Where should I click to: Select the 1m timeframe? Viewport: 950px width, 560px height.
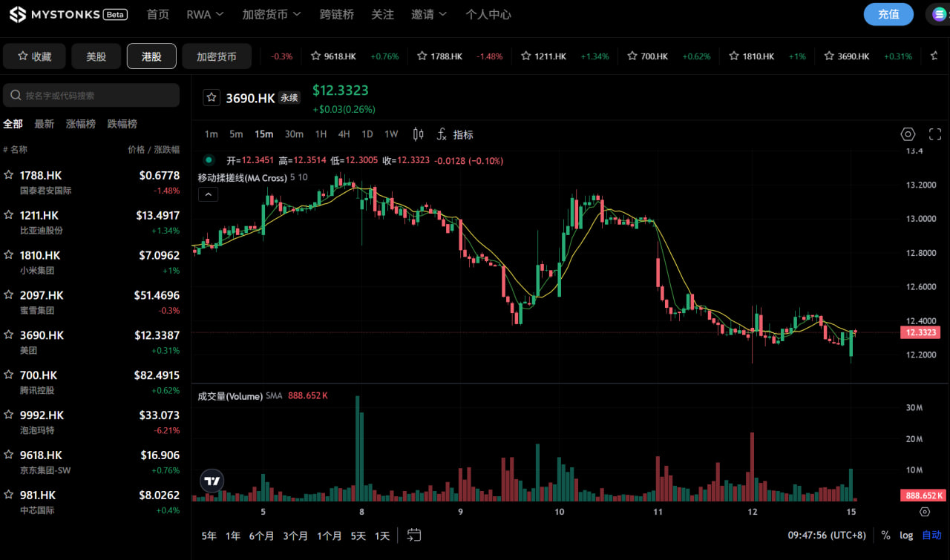(x=212, y=134)
